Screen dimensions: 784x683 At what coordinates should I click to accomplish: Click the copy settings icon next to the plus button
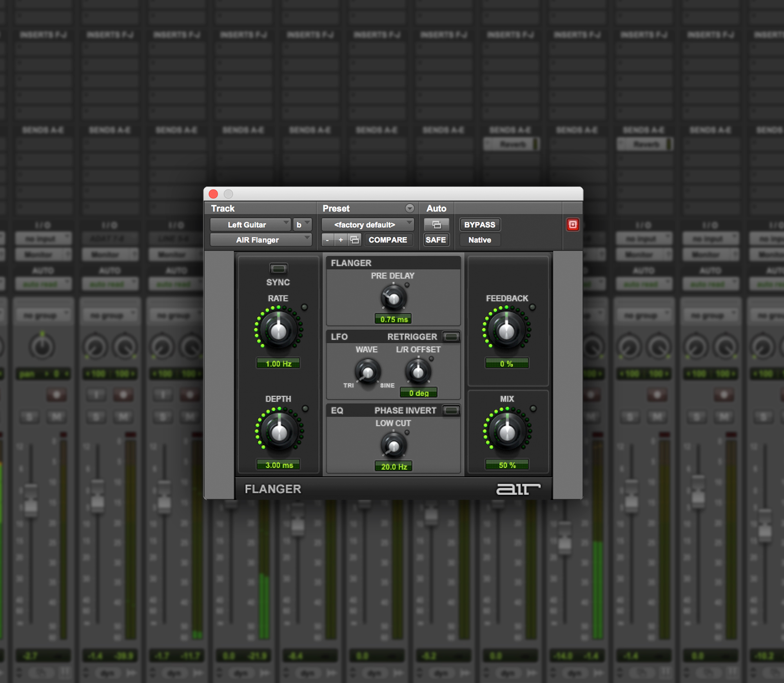click(355, 240)
